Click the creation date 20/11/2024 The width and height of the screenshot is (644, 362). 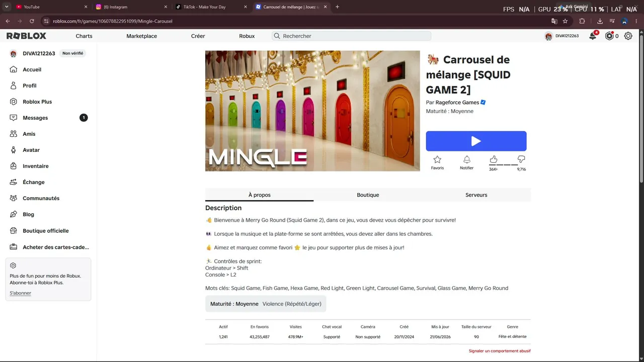point(404,337)
